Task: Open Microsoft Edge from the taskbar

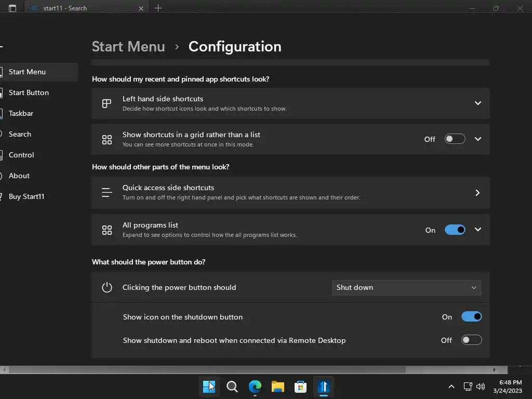Action: point(255,387)
